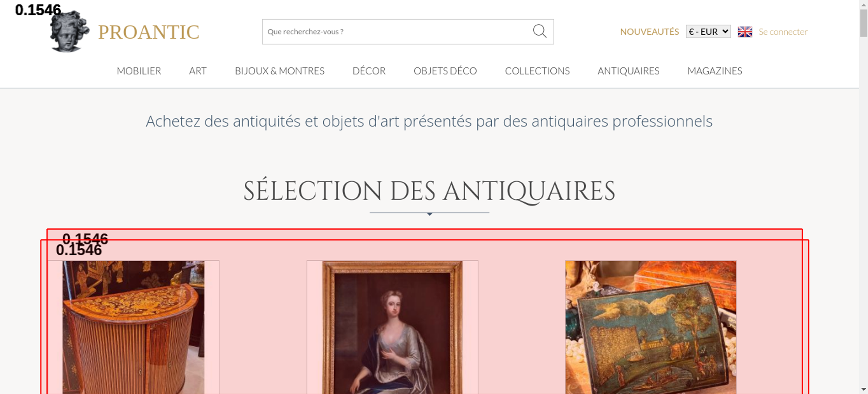This screenshot has width=868, height=394.
Task: Open the marquetry demi-lune cabinet thumbnail
Action: pyautogui.click(x=133, y=327)
